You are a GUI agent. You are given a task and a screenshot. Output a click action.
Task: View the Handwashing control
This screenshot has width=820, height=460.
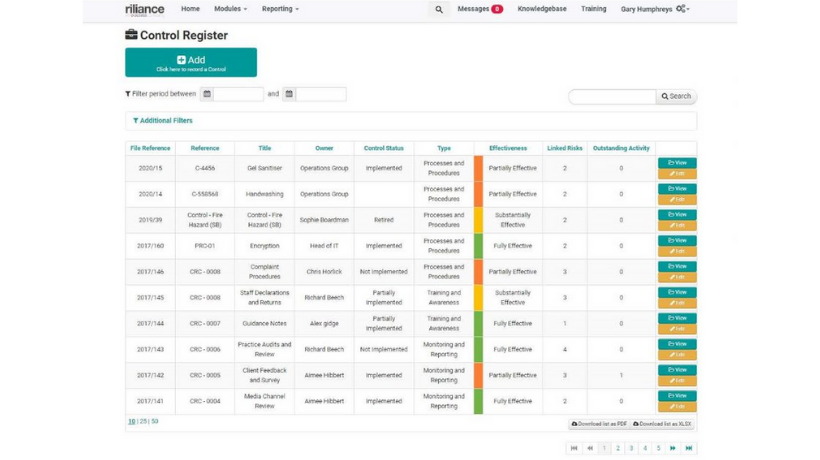click(x=677, y=188)
